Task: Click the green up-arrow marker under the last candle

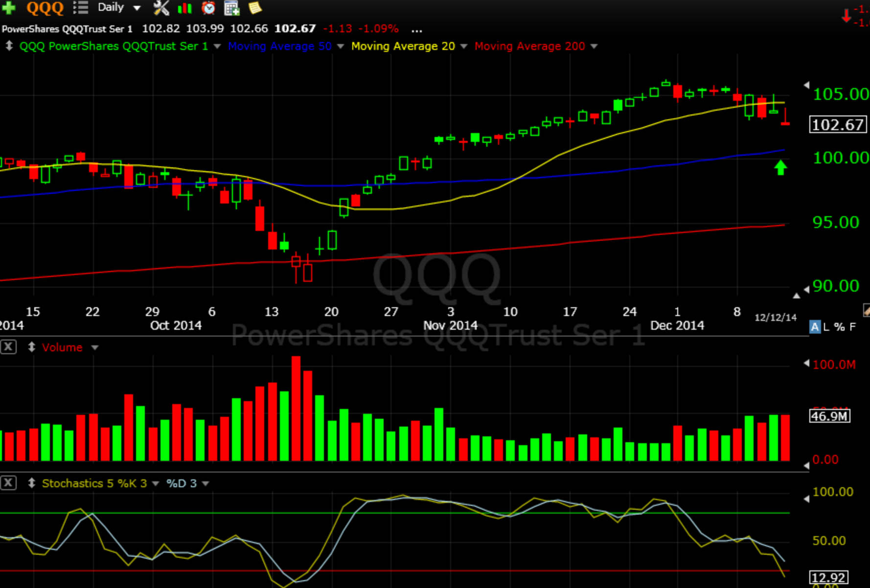Action: (780, 168)
